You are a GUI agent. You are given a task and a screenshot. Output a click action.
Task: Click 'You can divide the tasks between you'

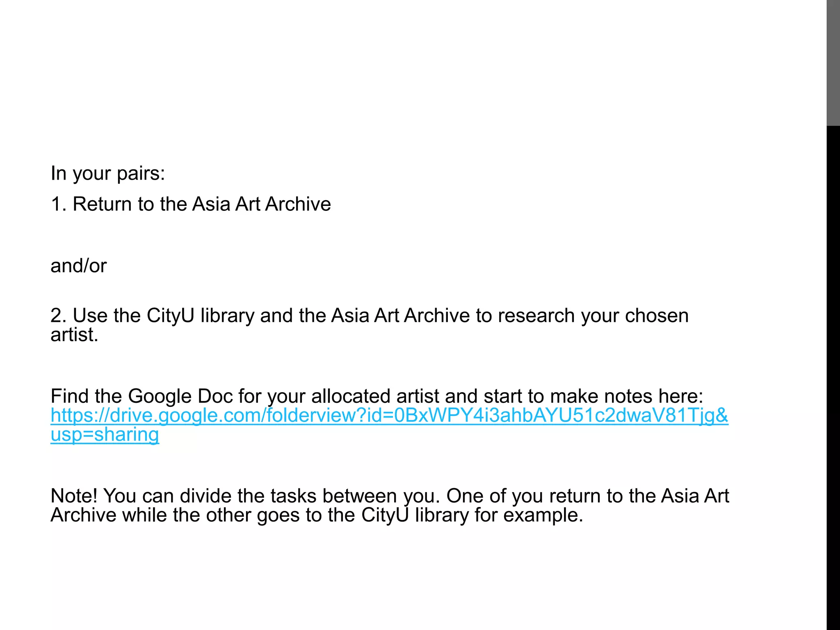(x=272, y=496)
